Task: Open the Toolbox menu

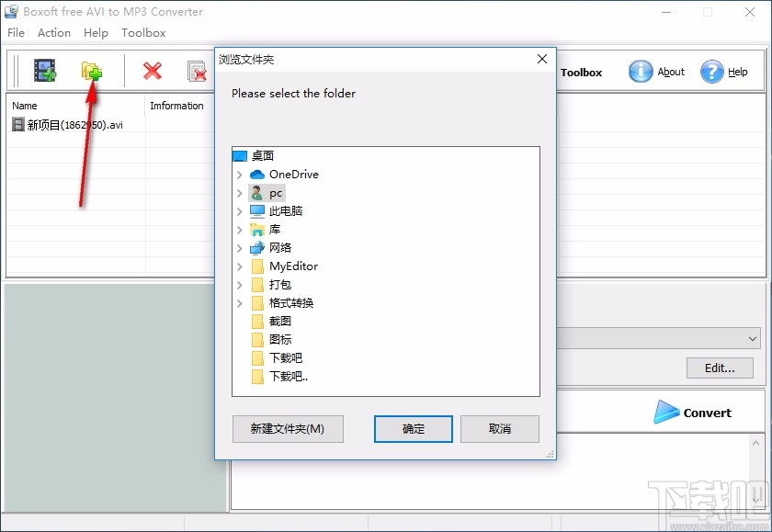Action: point(143,32)
